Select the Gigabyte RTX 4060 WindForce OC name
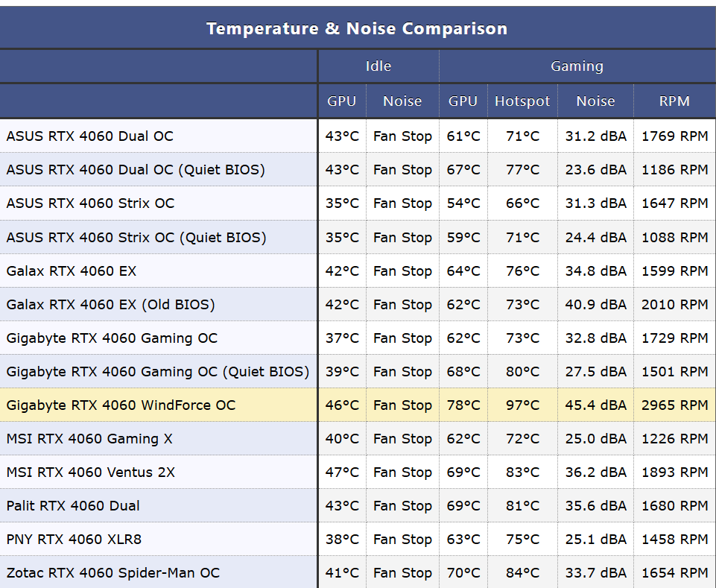The width and height of the screenshot is (716, 588). click(121, 405)
